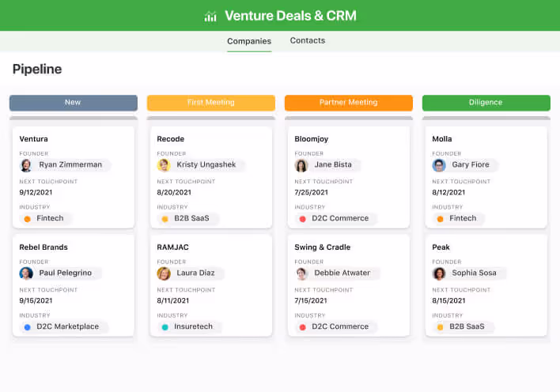This screenshot has height=392, width=560.
Task: Click the First Meeting stage header
Action: 210,103
